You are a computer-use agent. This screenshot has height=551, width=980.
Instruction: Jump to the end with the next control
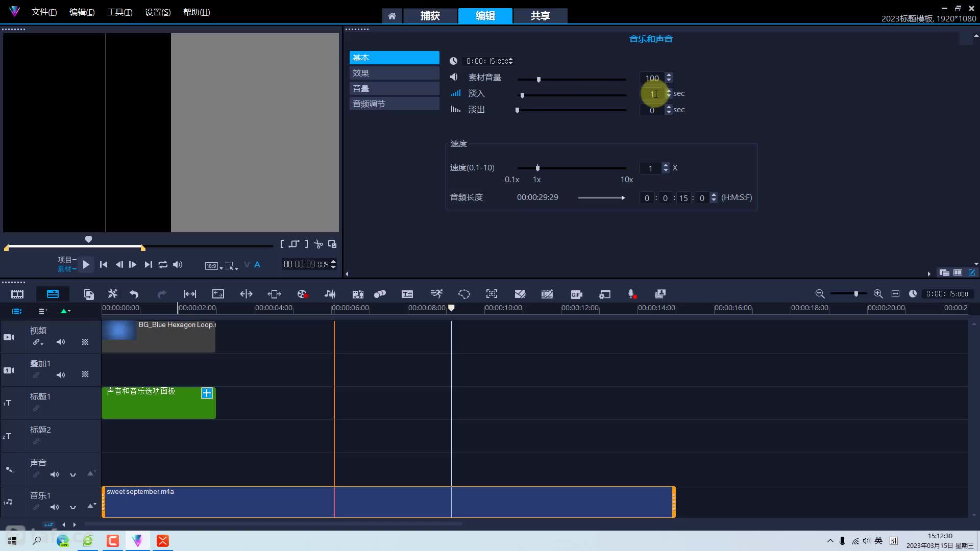pyautogui.click(x=148, y=264)
